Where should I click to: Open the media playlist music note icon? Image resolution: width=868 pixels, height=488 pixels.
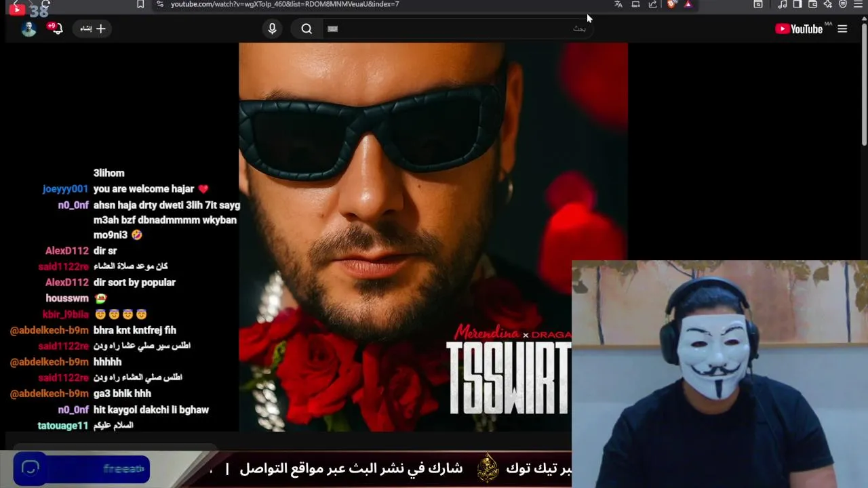point(783,4)
